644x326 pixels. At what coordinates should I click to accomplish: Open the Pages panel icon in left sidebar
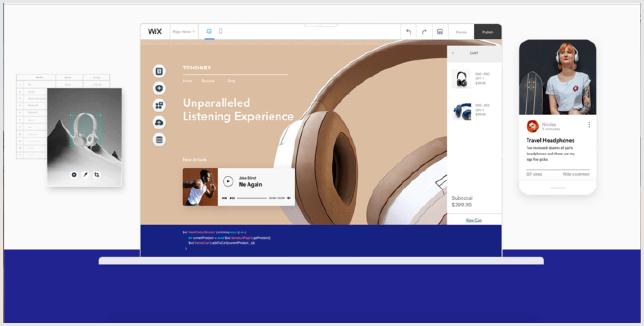(159, 71)
